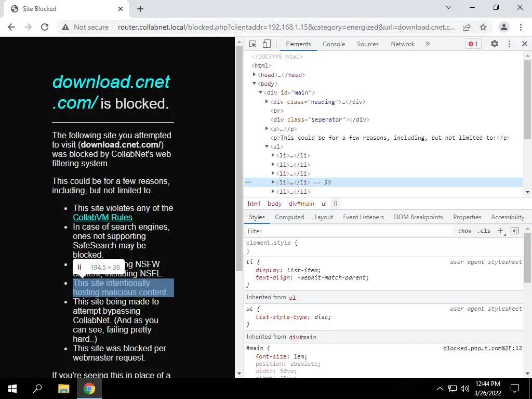Expand the head element node
532x399 pixels.
tap(254, 75)
